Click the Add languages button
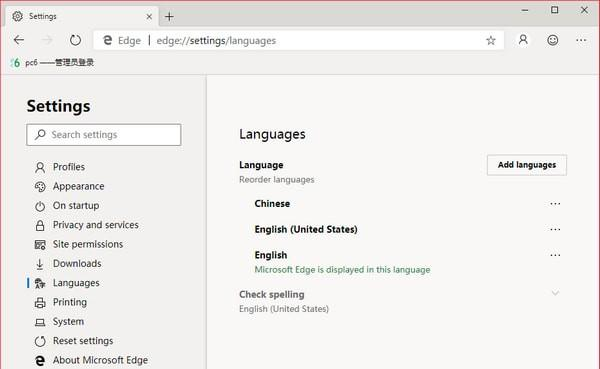The image size is (600, 369). click(527, 165)
